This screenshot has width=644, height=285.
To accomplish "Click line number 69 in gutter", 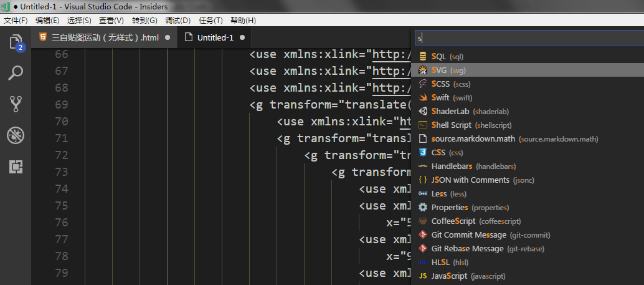I will 61,105.
